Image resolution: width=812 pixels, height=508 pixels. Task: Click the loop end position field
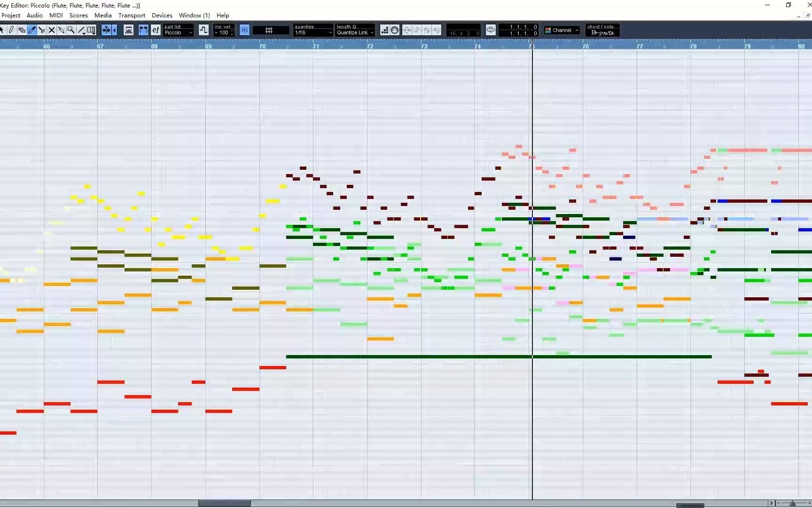click(x=518, y=33)
